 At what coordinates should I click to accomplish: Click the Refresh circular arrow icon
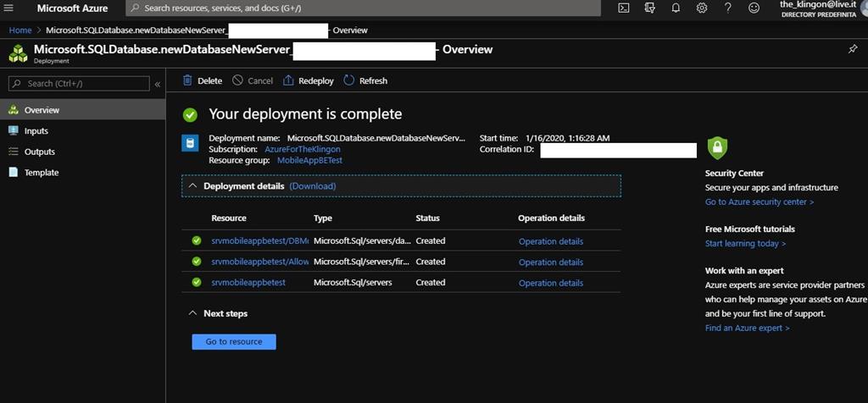pyautogui.click(x=348, y=80)
